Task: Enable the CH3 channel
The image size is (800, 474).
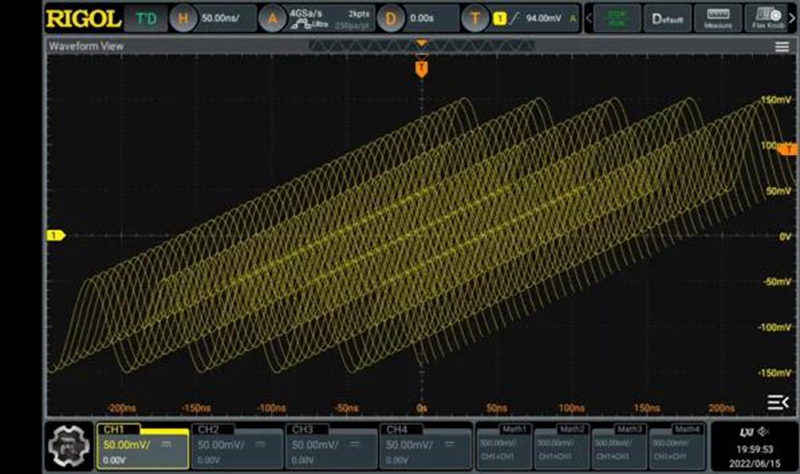Action: pyautogui.click(x=326, y=442)
